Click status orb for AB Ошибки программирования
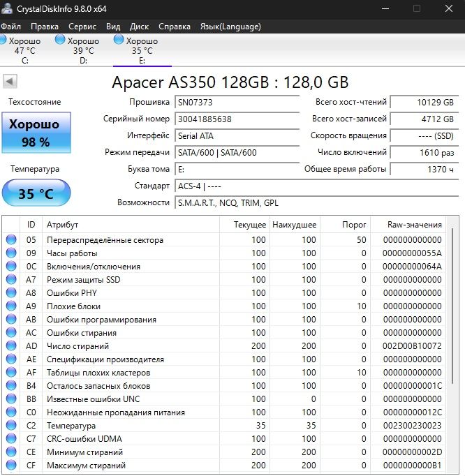 tap(11, 319)
